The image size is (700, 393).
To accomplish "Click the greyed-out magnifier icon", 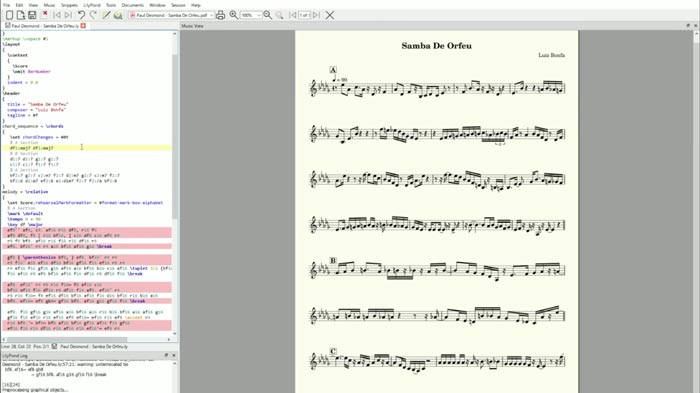I will click(x=279, y=15).
